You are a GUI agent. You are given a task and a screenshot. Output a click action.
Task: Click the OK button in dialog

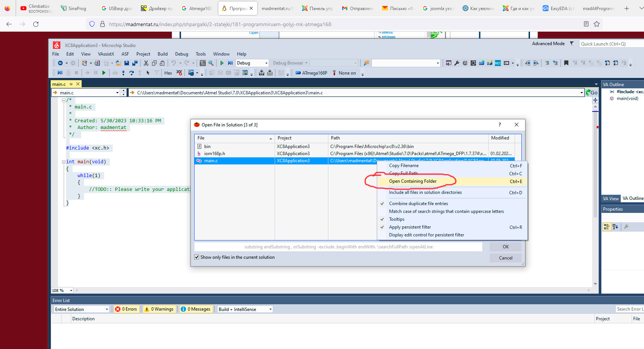(x=506, y=247)
